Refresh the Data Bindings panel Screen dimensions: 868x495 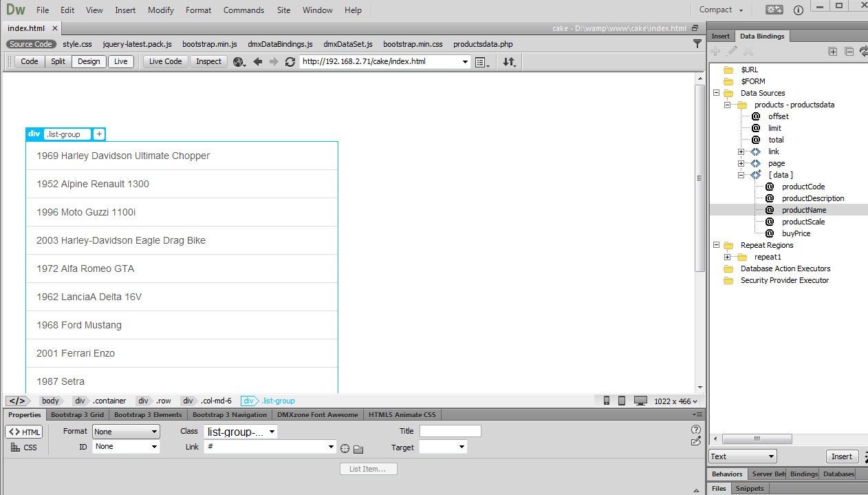tap(863, 51)
